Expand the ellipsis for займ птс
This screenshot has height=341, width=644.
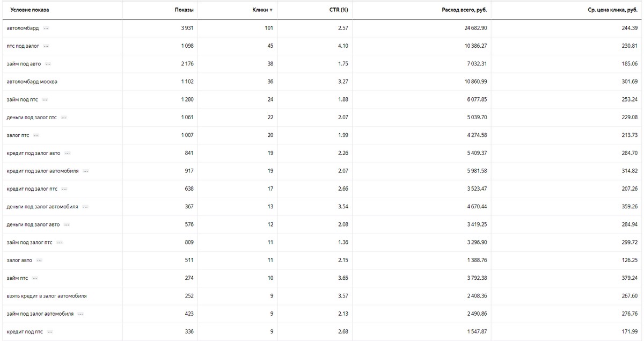click(35, 278)
